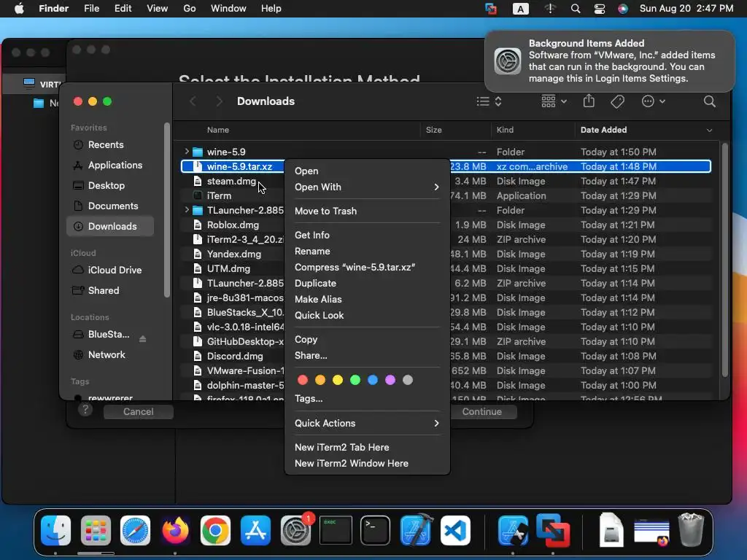This screenshot has height=560, width=747.
Task: Click the list view switcher icon
Action: pyautogui.click(x=489, y=101)
